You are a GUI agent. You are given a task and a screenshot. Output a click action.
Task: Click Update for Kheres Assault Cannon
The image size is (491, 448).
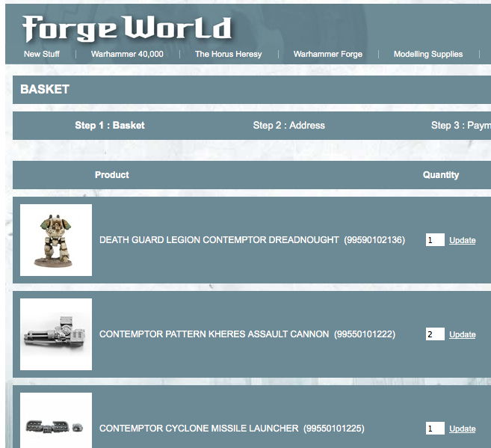[x=462, y=335]
